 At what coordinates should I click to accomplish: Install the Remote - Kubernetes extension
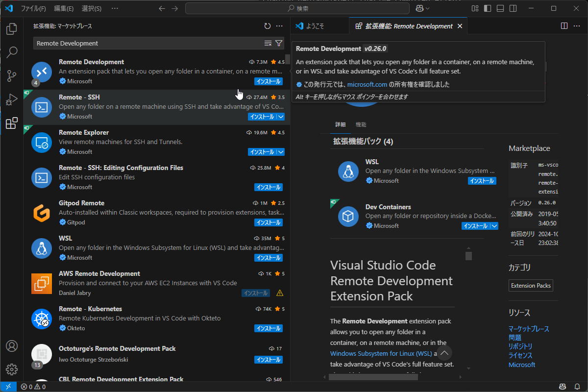pos(269,328)
